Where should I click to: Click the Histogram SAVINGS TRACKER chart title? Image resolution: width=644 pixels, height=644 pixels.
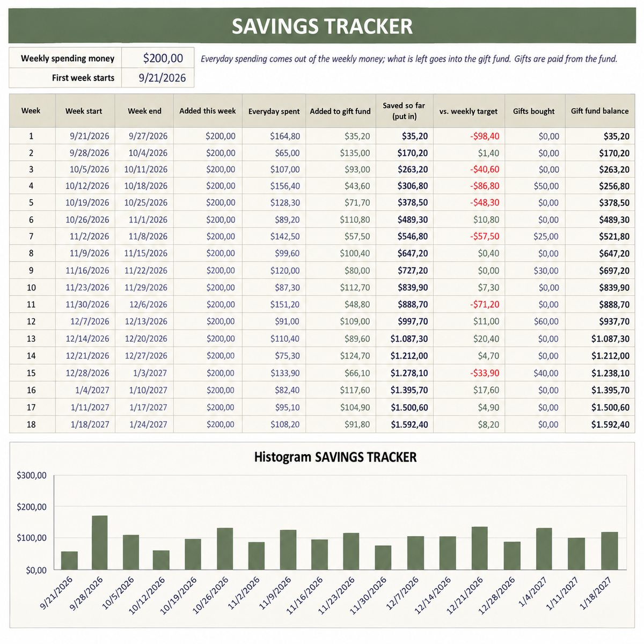click(x=335, y=457)
